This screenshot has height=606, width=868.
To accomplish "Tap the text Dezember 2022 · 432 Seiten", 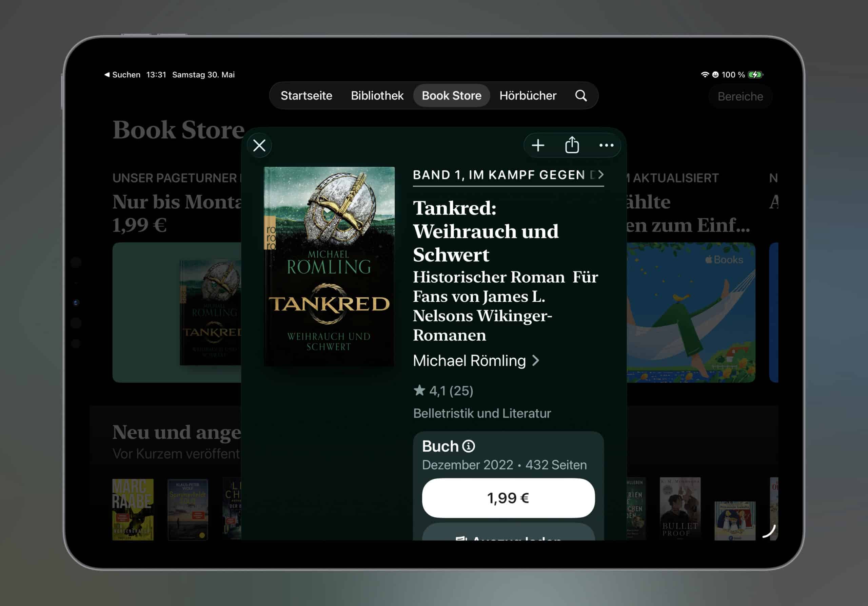I will click(504, 465).
